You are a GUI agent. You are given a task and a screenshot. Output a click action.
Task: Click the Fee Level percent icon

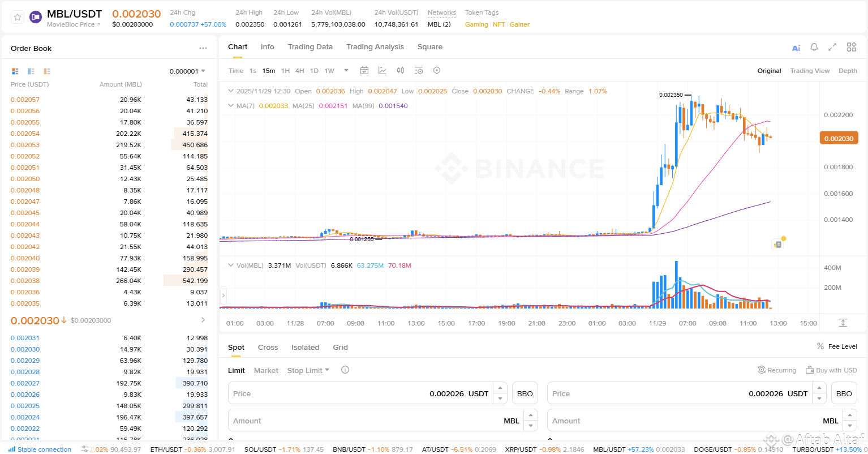click(820, 346)
